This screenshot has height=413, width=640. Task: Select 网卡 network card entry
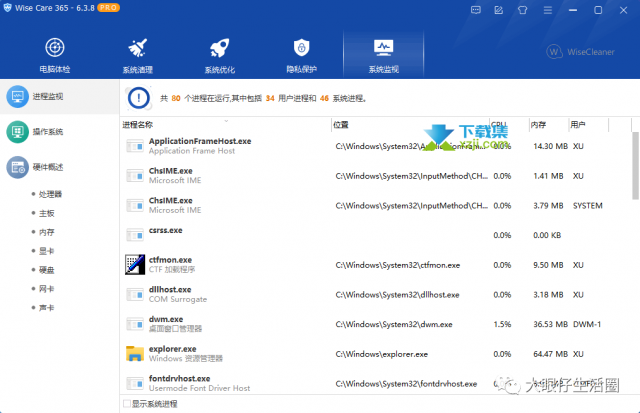[x=46, y=289]
